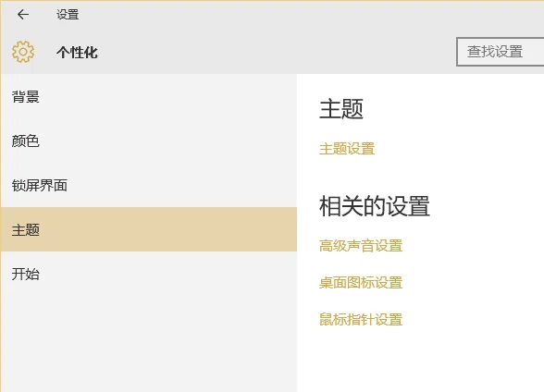
Task: Open the 开始 personalization page
Action: pyautogui.click(x=148, y=274)
